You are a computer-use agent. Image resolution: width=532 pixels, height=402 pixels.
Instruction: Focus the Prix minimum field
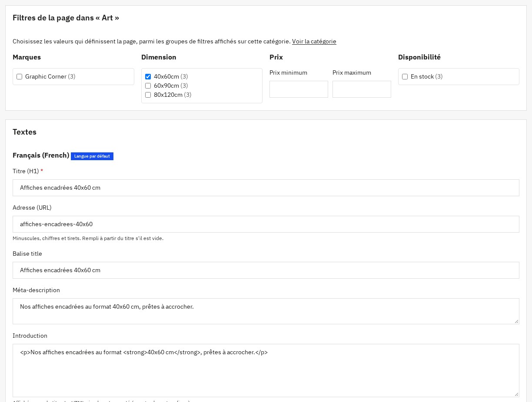coord(299,89)
